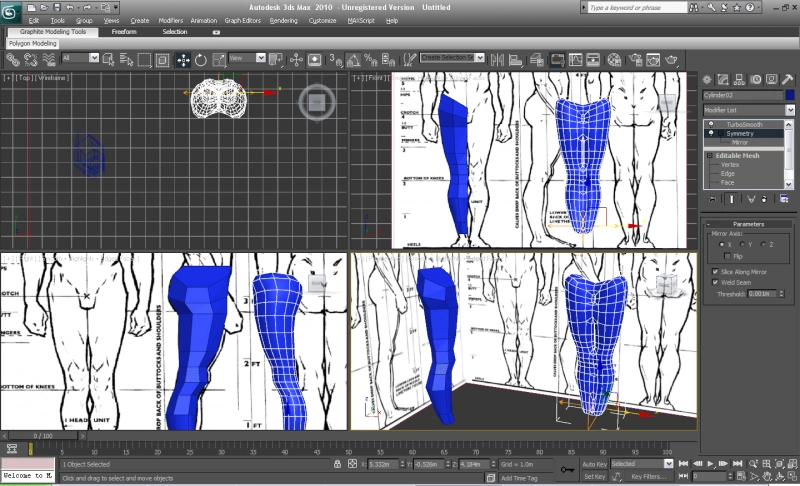Open the Hierarchy command panel tab
The height and width of the screenshot is (486, 800).
click(741, 78)
